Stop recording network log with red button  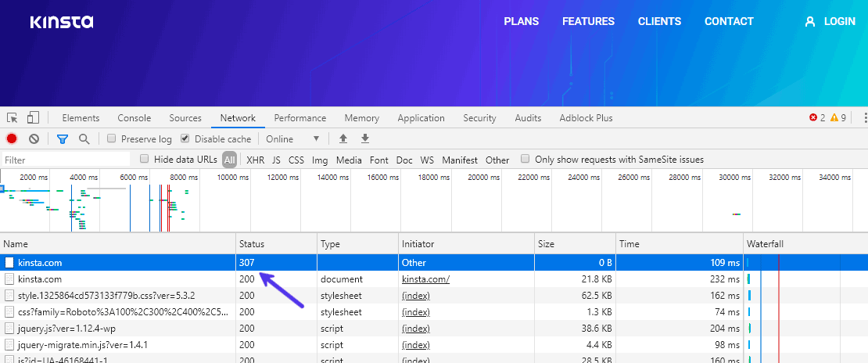(12, 139)
